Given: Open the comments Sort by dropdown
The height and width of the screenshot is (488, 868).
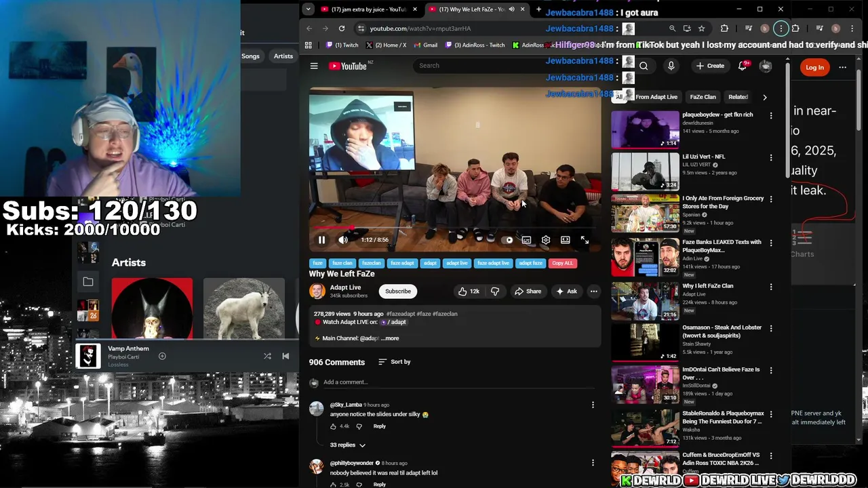Looking at the screenshot, I should coord(394,362).
